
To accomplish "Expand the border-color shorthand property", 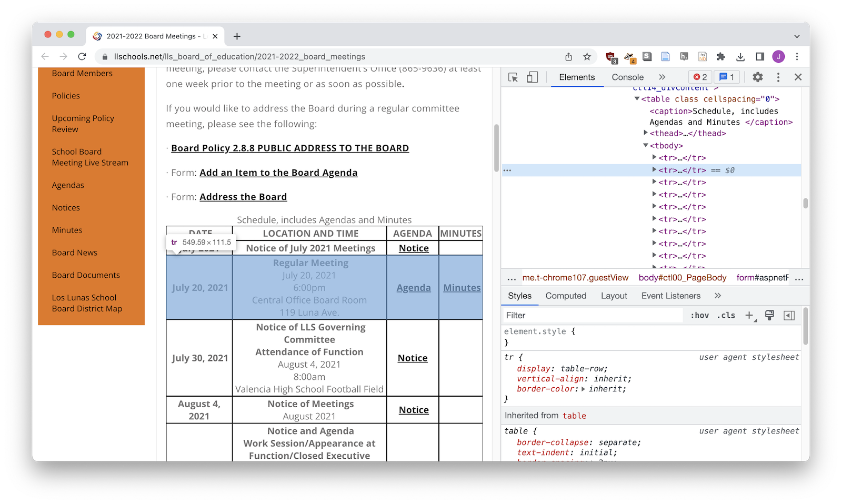I will (583, 389).
